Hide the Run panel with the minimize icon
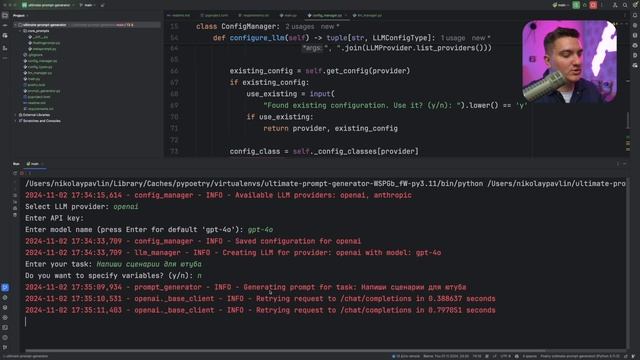 pyautogui.click(x=624, y=164)
